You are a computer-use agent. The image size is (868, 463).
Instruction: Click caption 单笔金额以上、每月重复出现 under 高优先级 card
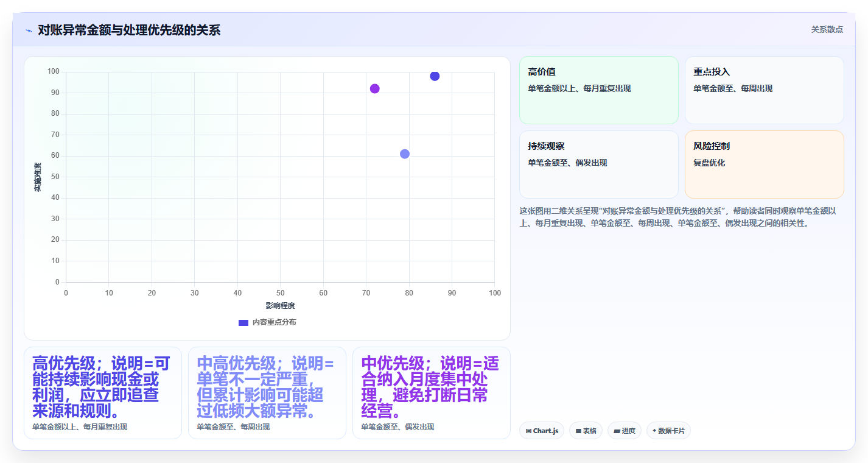point(80,427)
